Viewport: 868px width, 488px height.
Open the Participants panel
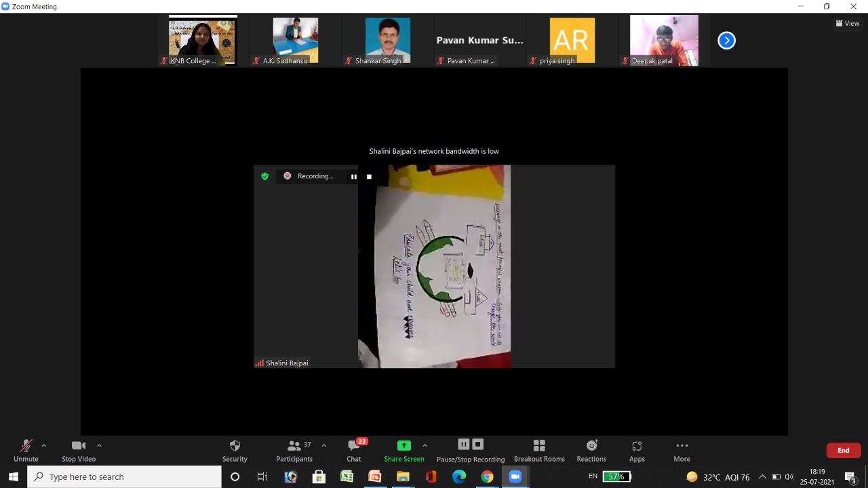coord(294,451)
